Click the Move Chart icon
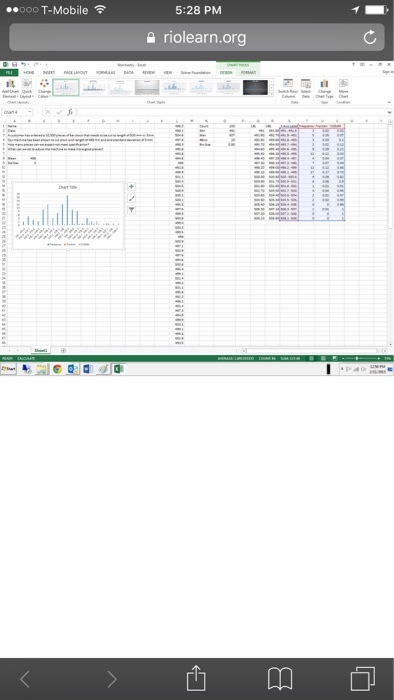This screenshot has height=700, width=394. pyautogui.click(x=343, y=88)
